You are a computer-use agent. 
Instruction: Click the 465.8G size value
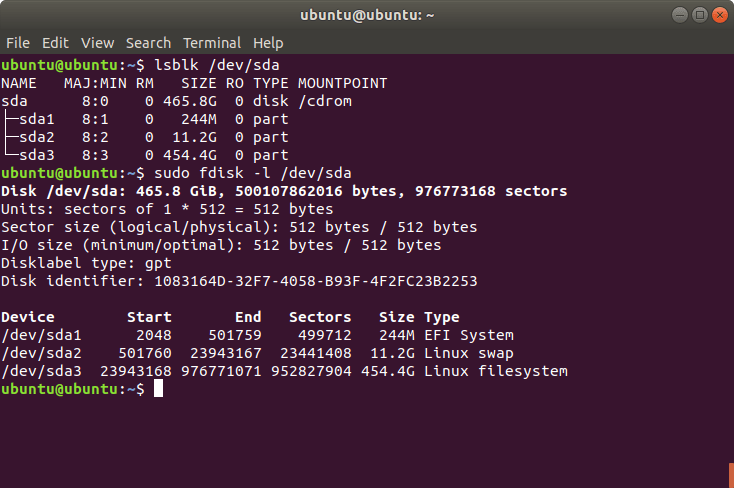(190, 101)
